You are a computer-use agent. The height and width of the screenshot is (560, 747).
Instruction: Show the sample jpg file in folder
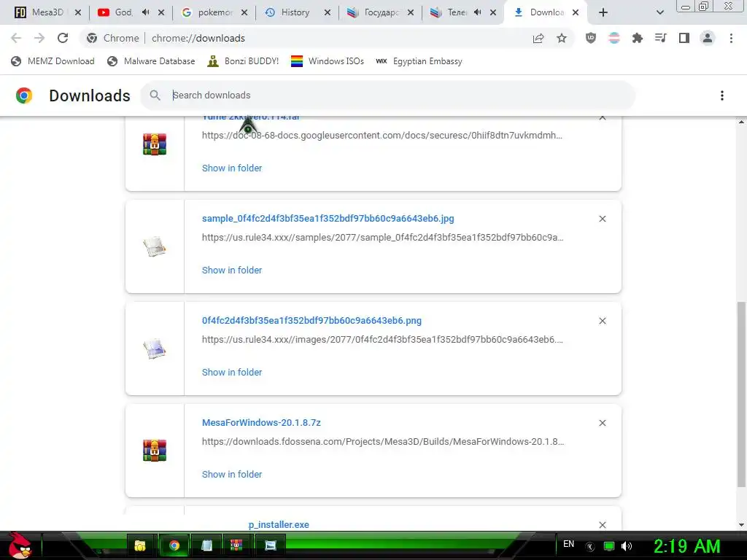[x=232, y=270]
